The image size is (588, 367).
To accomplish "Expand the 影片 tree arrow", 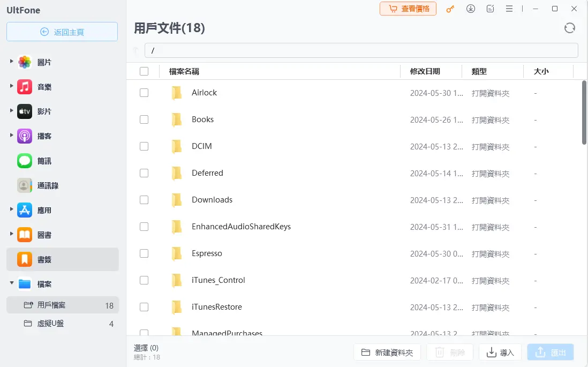I will [x=11, y=111].
